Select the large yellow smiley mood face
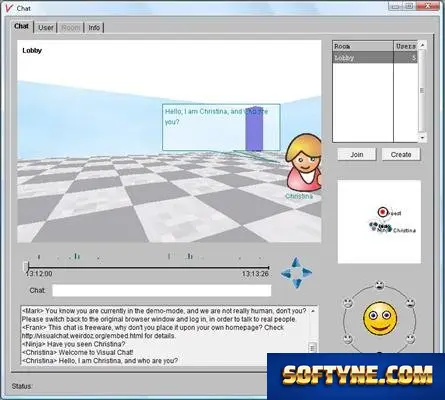Viewport: 445px width, 400px height. pyautogui.click(x=380, y=319)
